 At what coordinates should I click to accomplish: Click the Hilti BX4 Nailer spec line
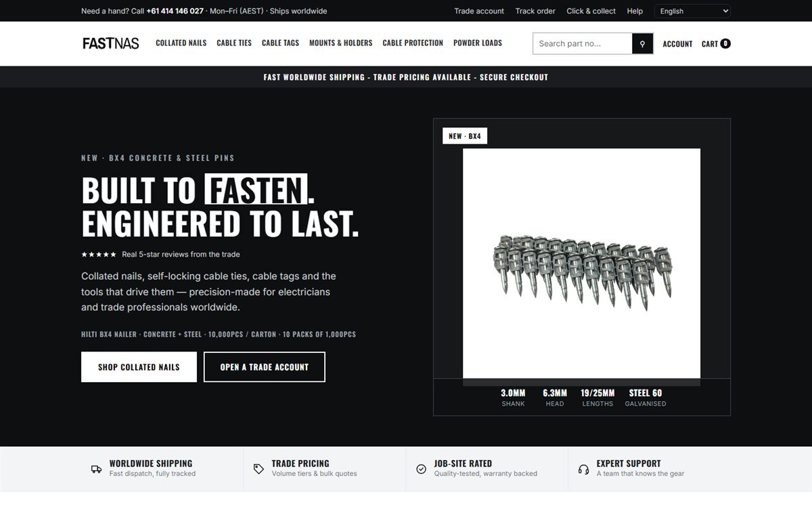219,335
